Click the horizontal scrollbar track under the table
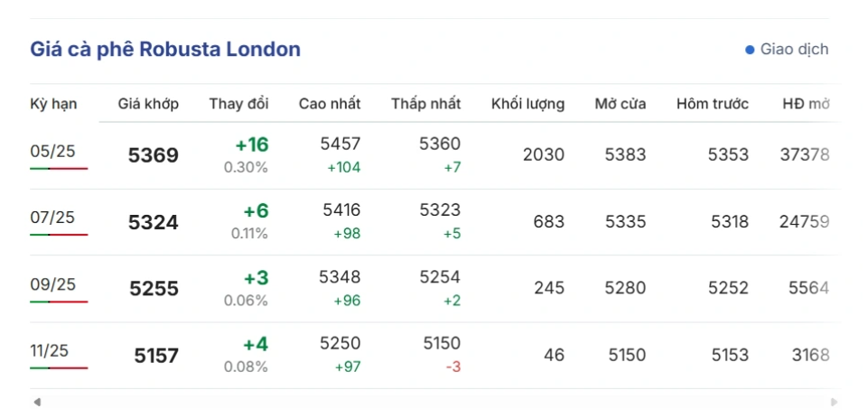This screenshot has width=868, height=418. [434, 402]
